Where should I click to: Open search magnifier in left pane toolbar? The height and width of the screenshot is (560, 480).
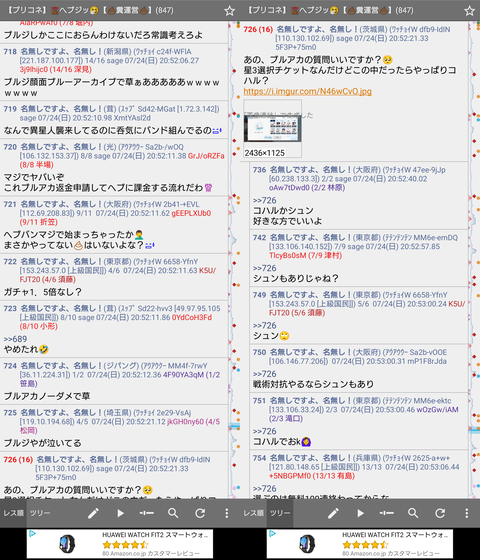(173, 513)
